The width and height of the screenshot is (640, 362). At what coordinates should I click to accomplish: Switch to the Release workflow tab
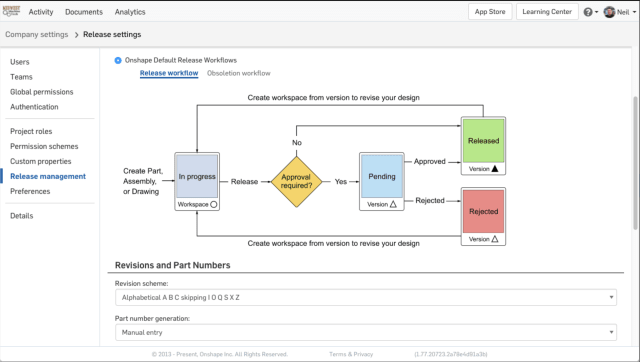click(x=169, y=73)
